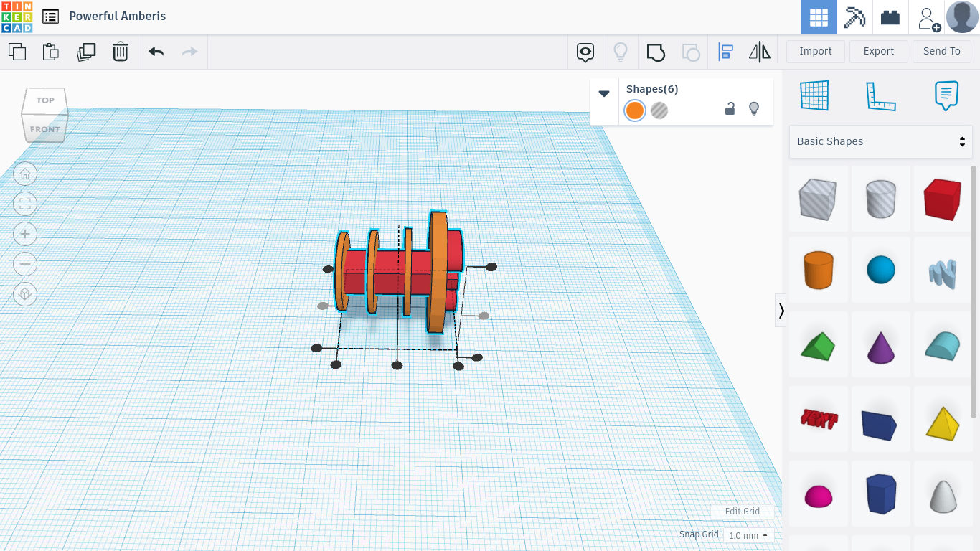Select the Ruler tool
Image resolution: width=980 pixels, height=551 pixels.
click(881, 95)
